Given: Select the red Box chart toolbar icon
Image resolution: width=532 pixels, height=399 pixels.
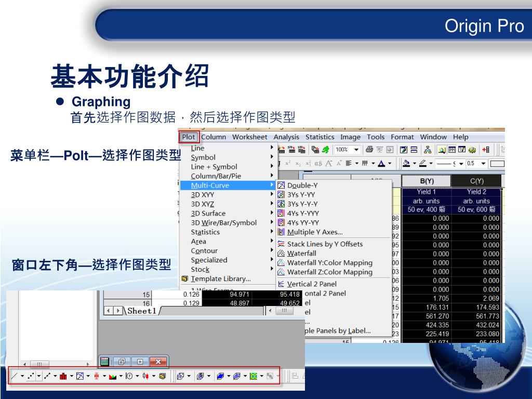Looking at the screenshot, I should (96, 376).
